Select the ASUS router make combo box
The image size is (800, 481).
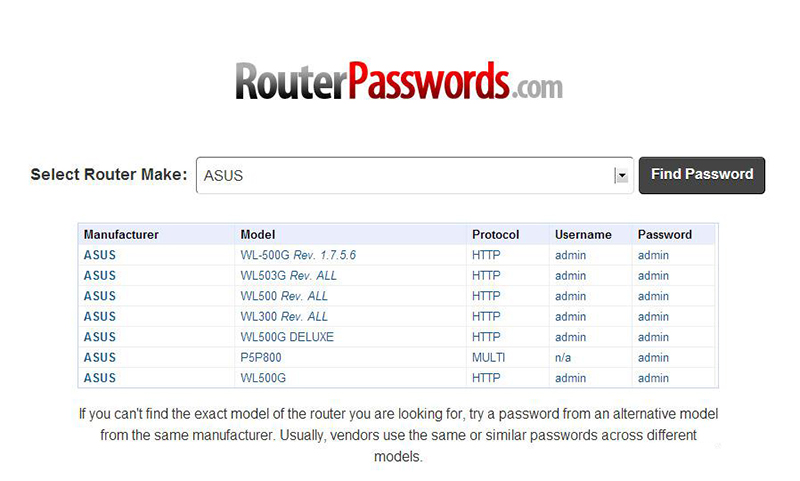tap(405, 175)
